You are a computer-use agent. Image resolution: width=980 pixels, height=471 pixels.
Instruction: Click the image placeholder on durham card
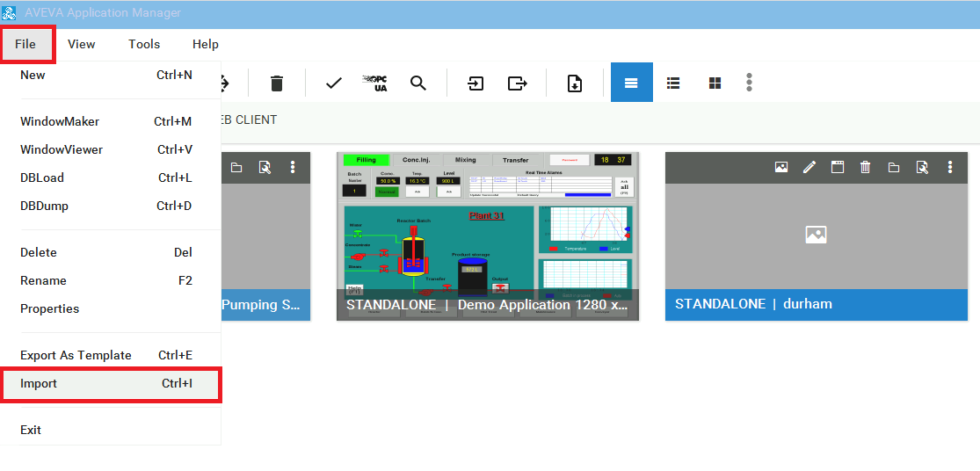(x=817, y=235)
